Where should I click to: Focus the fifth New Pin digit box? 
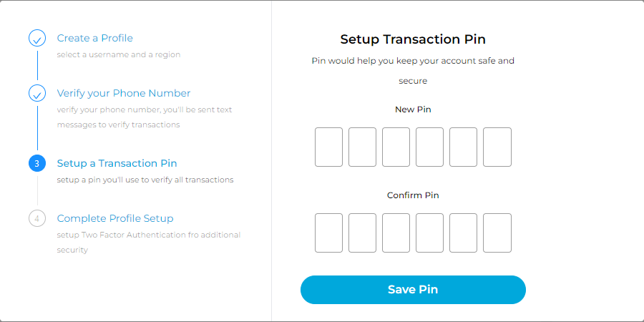click(464, 147)
